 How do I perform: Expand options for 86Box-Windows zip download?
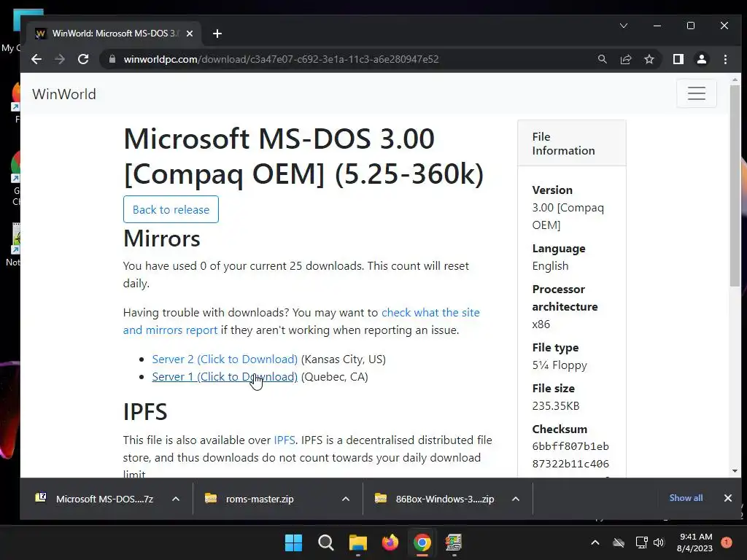[516, 499]
